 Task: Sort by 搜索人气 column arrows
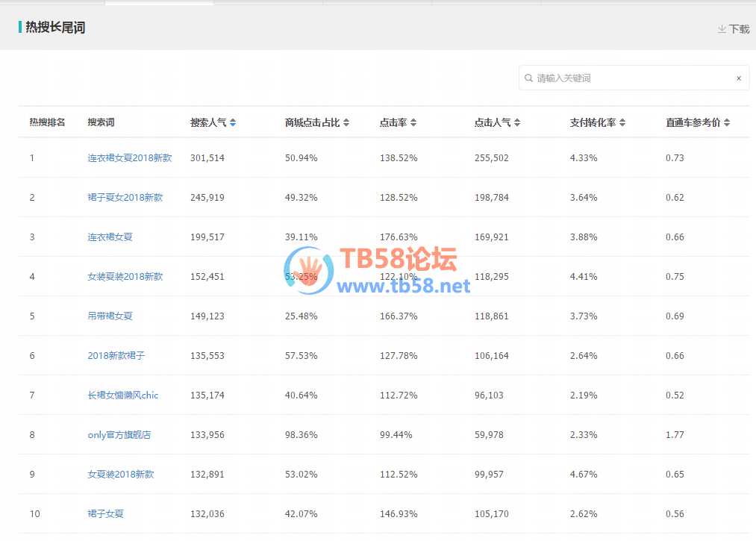tap(233, 123)
